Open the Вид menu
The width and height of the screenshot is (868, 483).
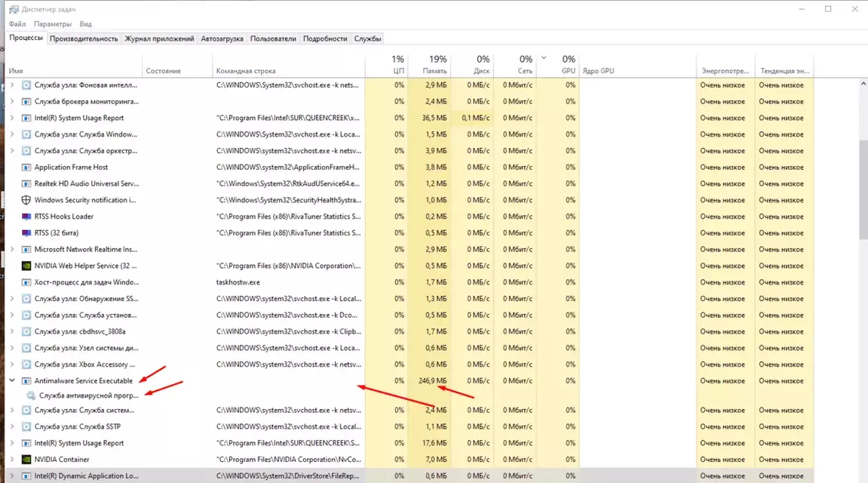click(85, 24)
